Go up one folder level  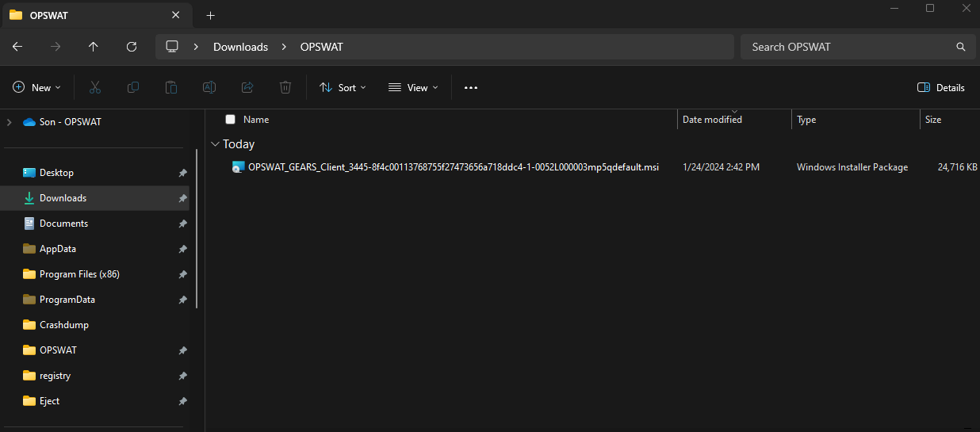(x=94, y=47)
